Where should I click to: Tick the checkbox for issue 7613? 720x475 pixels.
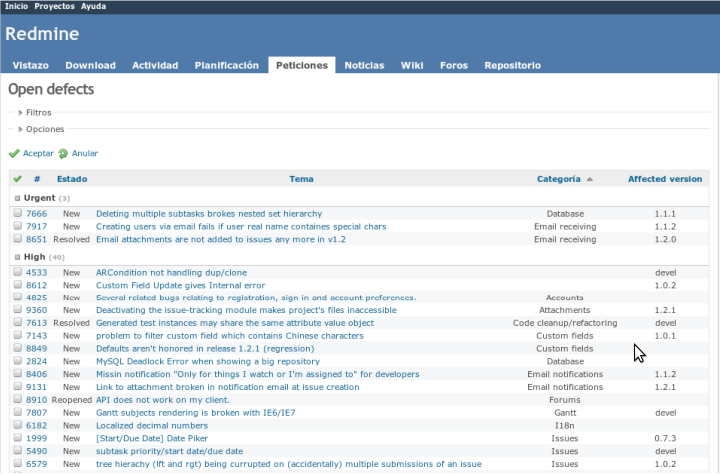click(x=17, y=322)
